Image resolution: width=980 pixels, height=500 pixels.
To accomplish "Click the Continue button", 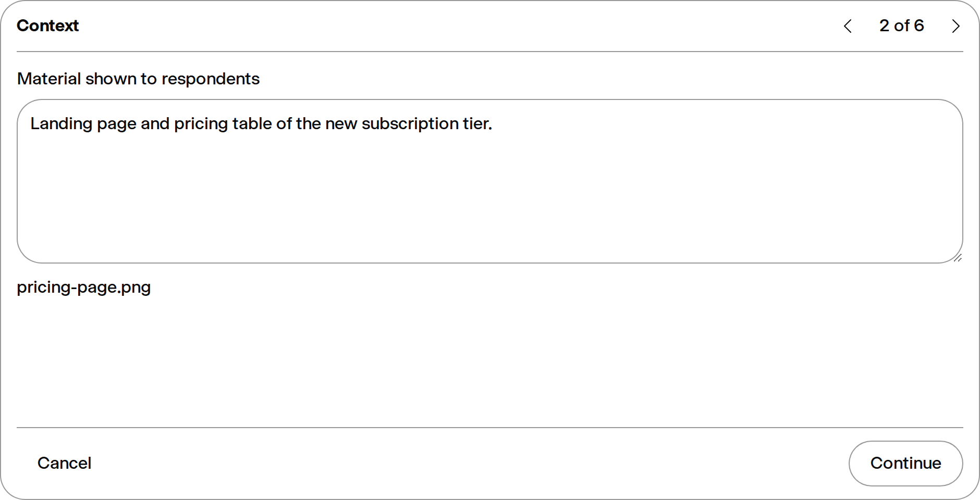I will (x=905, y=463).
